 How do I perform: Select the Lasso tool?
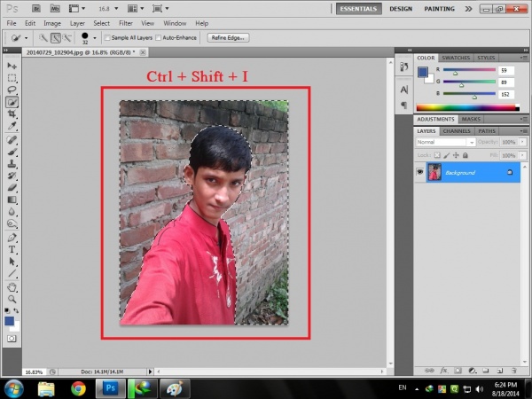(12, 90)
